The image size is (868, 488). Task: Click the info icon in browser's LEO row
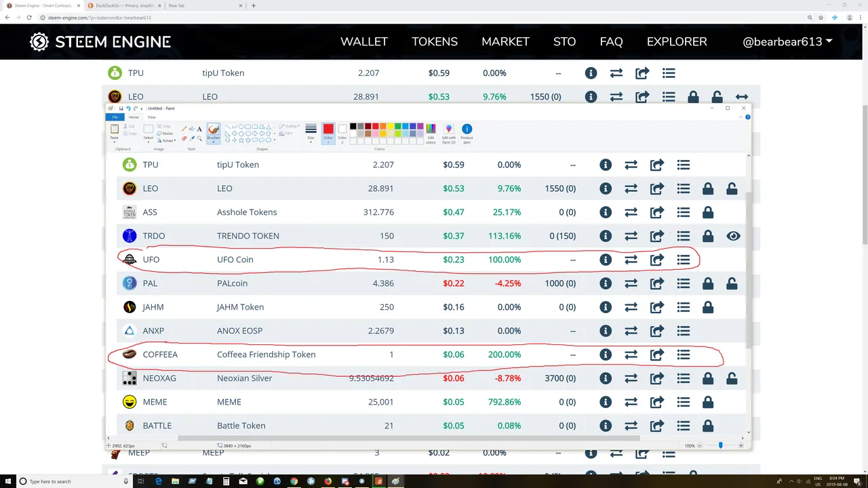pyautogui.click(x=591, y=96)
